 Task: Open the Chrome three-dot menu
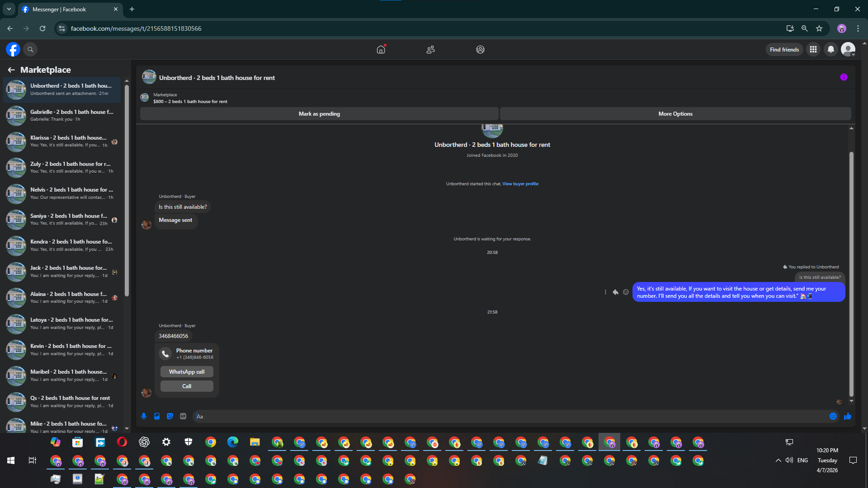858,28
